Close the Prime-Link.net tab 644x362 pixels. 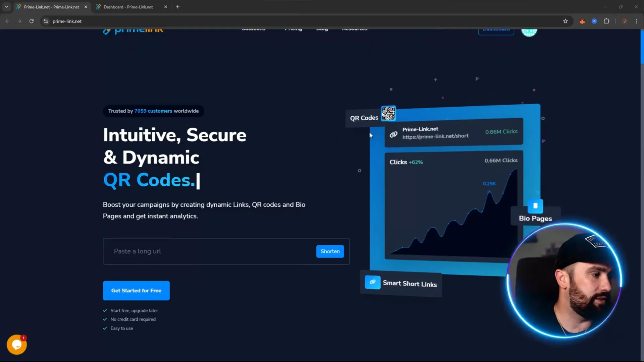click(86, 7)
